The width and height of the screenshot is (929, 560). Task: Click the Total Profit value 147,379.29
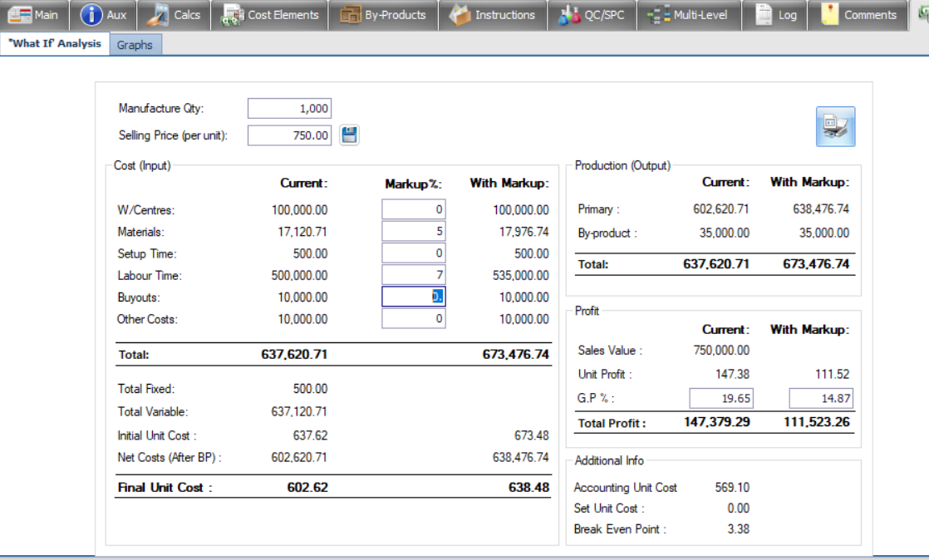(717, 422)
